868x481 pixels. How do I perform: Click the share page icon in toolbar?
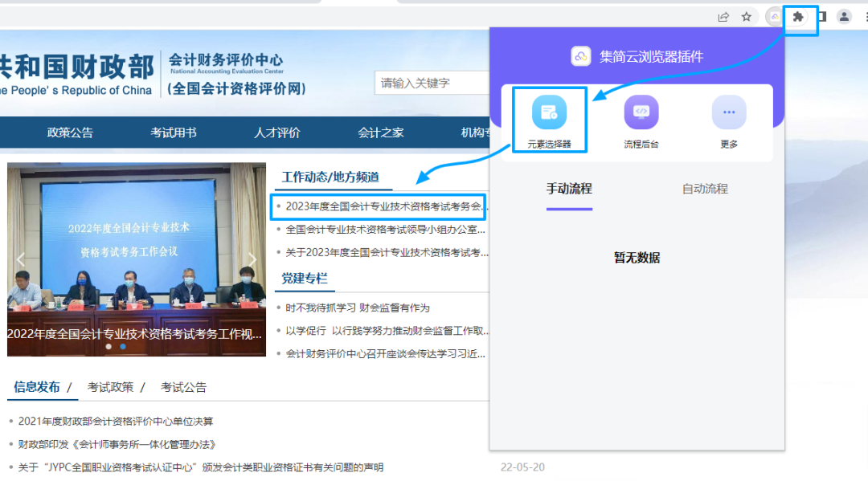723,17
